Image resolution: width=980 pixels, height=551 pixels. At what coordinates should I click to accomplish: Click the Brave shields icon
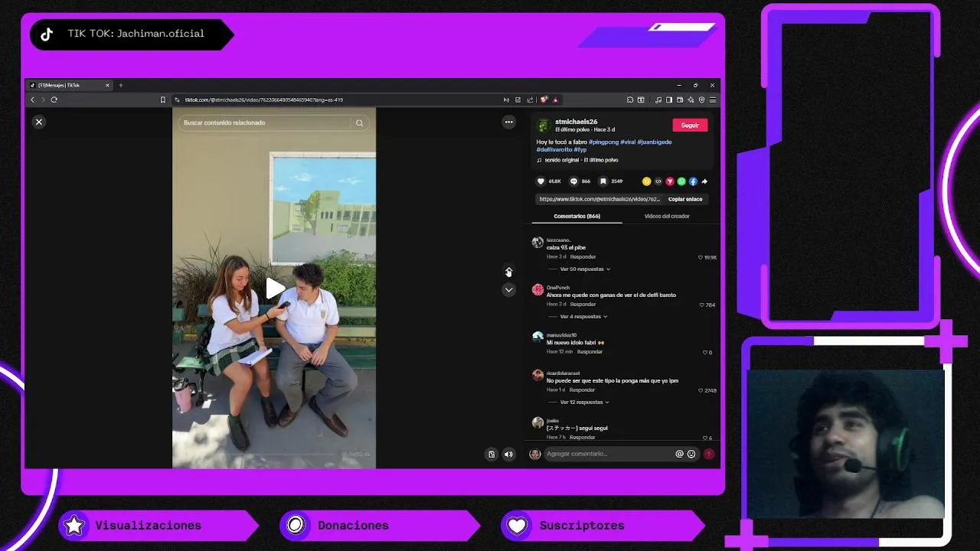[544, 99]
